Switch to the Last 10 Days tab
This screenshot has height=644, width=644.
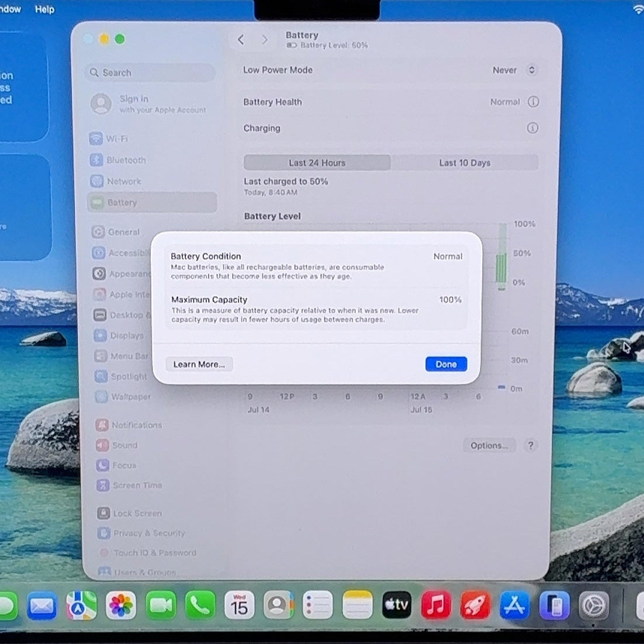465,162
